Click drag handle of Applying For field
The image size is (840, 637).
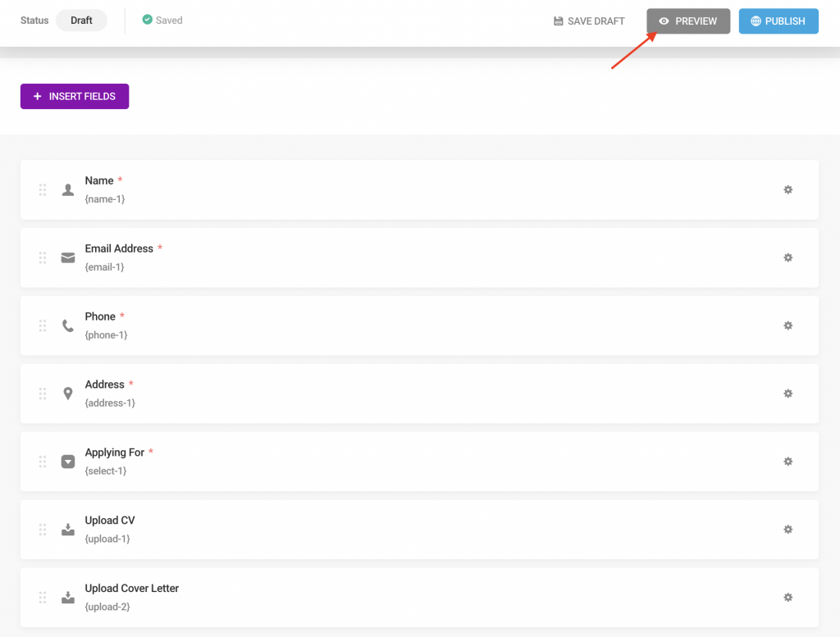click(x=43, y=462)
